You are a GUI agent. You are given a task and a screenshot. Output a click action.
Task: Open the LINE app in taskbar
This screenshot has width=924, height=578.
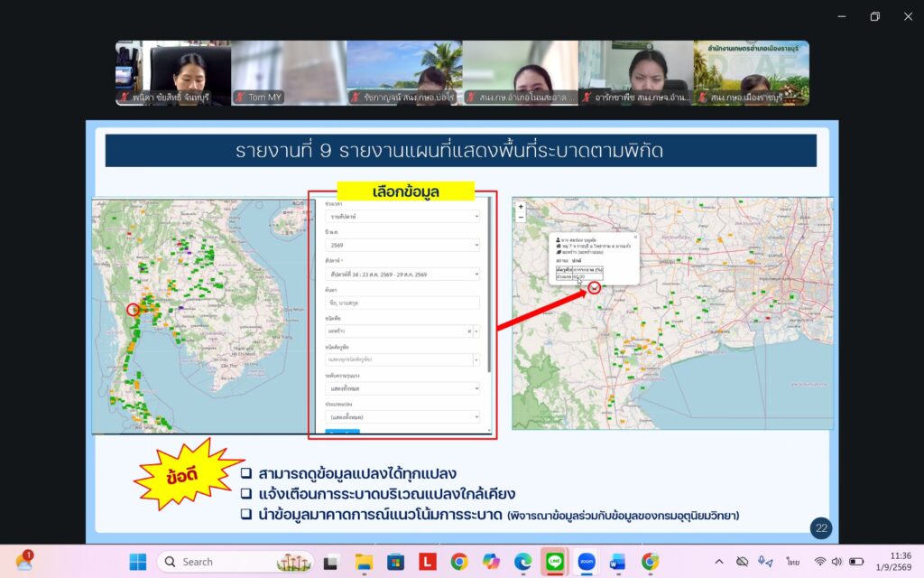click(555, 562)
